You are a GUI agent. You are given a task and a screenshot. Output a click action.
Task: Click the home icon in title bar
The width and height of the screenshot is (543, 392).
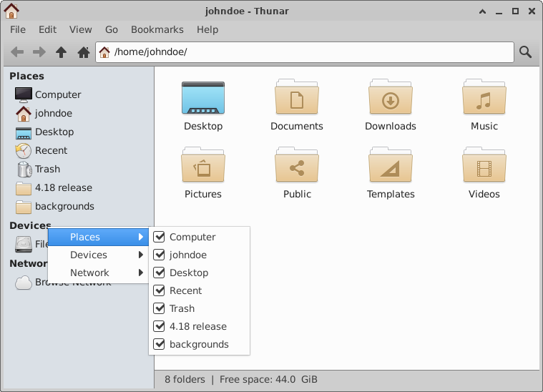pyautogui.click(x=11, y=11)
